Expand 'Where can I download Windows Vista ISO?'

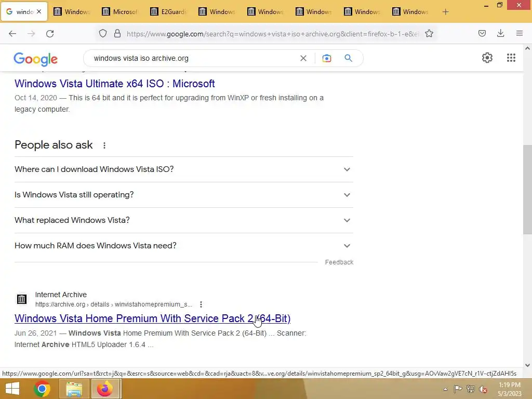[x=183, y=169]
